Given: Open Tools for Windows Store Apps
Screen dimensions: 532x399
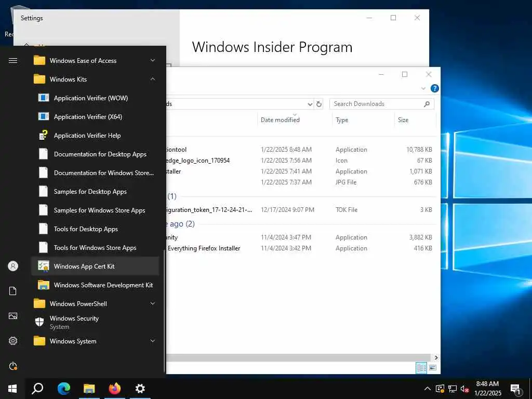Looking at the screenshot, I should (95, 248).
